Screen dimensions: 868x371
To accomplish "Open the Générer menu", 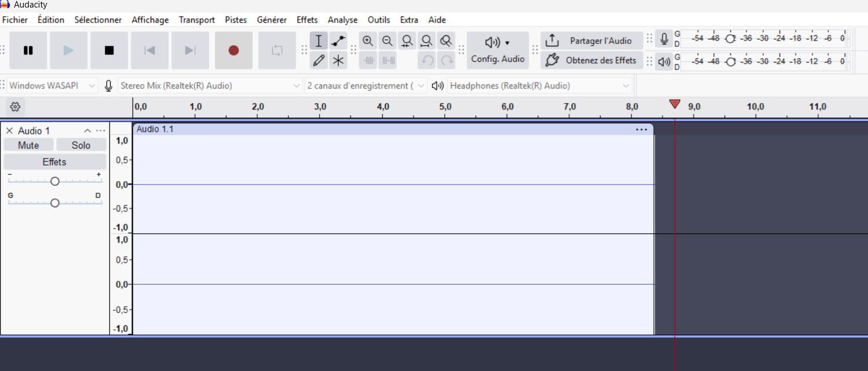I will (272, 20).
